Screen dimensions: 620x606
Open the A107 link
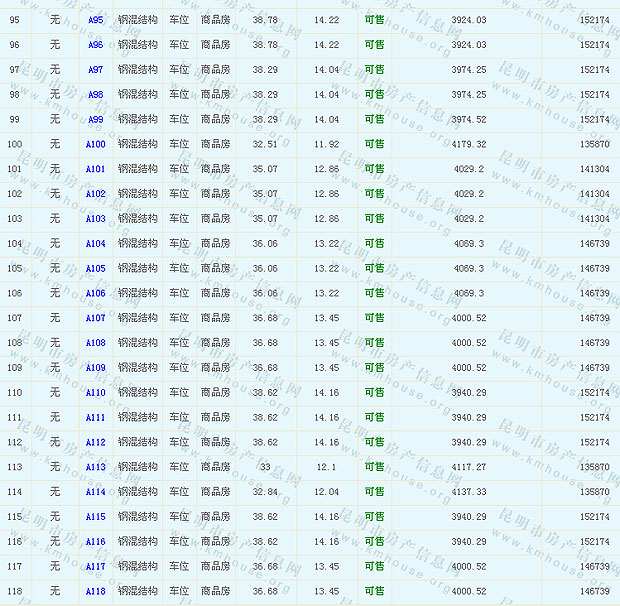coord(95,318)
